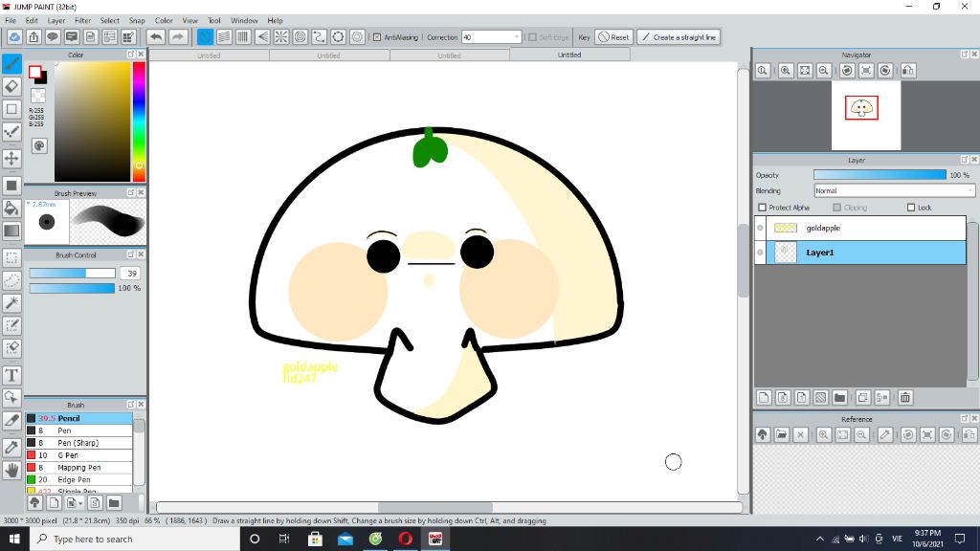Screen dimensions: 980x551
Task: Open the File menu
Action: [x=11, y=21]
